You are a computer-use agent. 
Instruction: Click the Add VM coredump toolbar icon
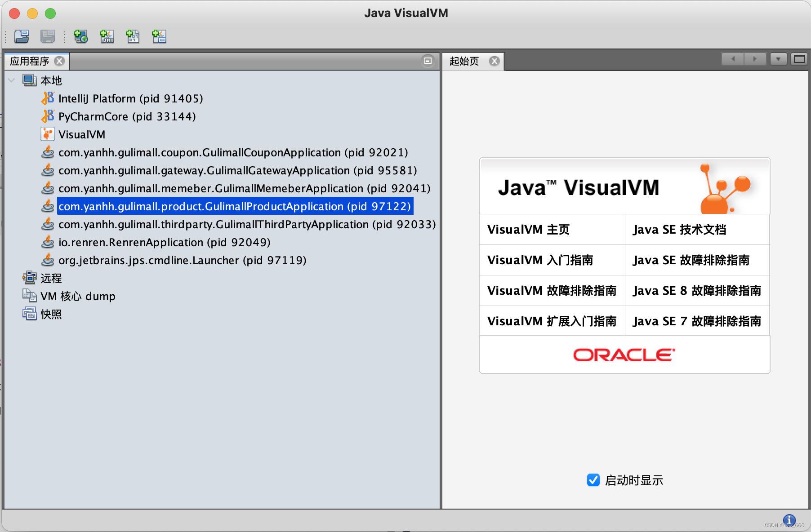tap(133, 36)
